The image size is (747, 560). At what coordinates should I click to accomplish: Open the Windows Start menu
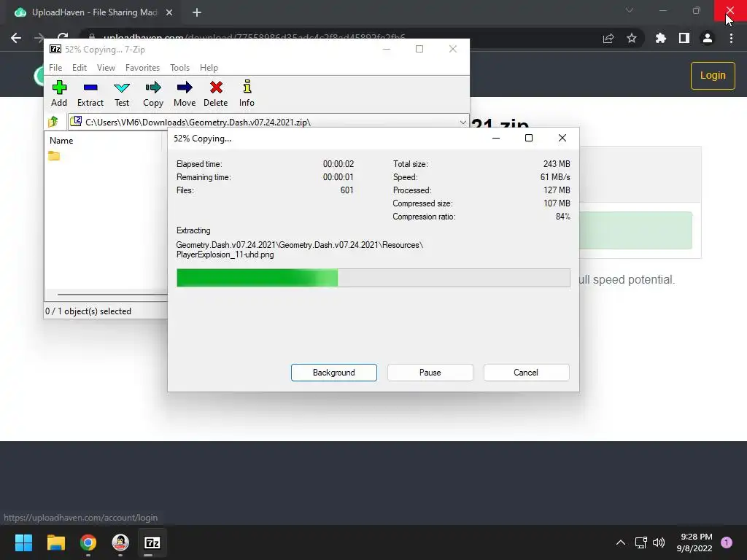point(23,542)
